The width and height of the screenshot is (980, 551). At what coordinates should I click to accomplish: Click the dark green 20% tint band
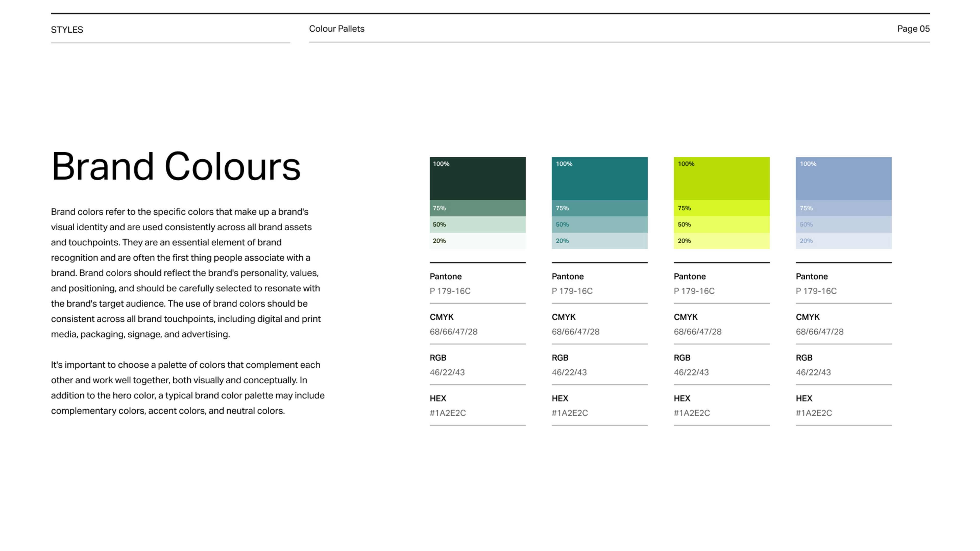[x=477, y=241]
